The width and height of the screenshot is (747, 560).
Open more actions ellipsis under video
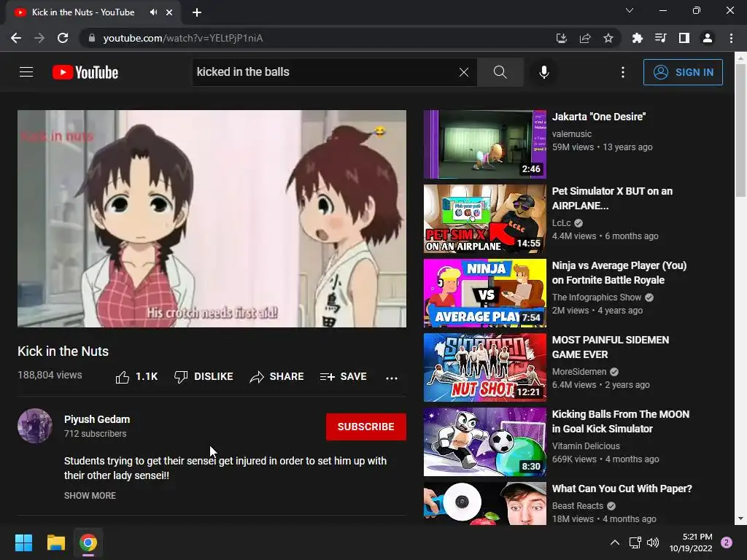coord(392,378)
